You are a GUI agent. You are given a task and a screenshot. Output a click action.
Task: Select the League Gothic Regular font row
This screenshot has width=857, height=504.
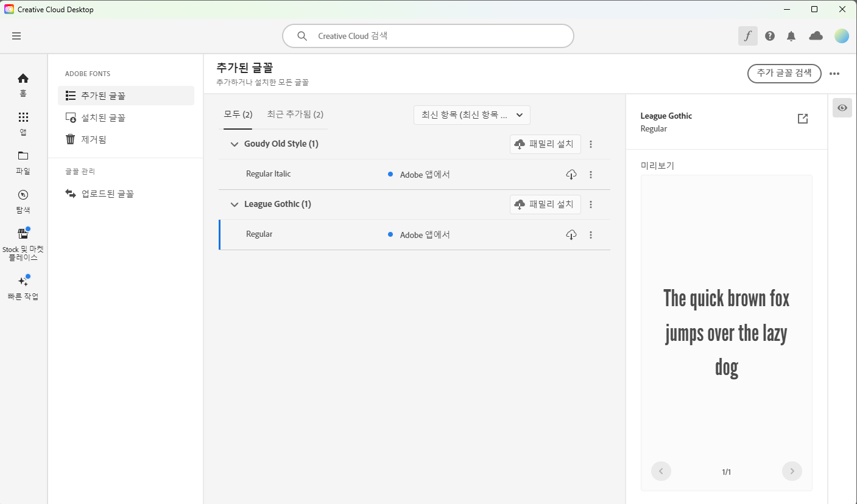414,235
